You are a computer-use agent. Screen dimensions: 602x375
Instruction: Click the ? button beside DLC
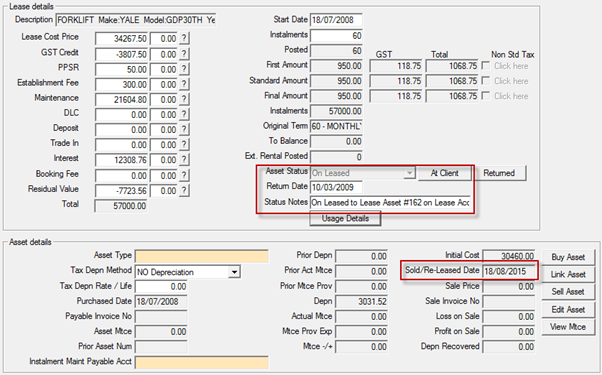point(185,114)
